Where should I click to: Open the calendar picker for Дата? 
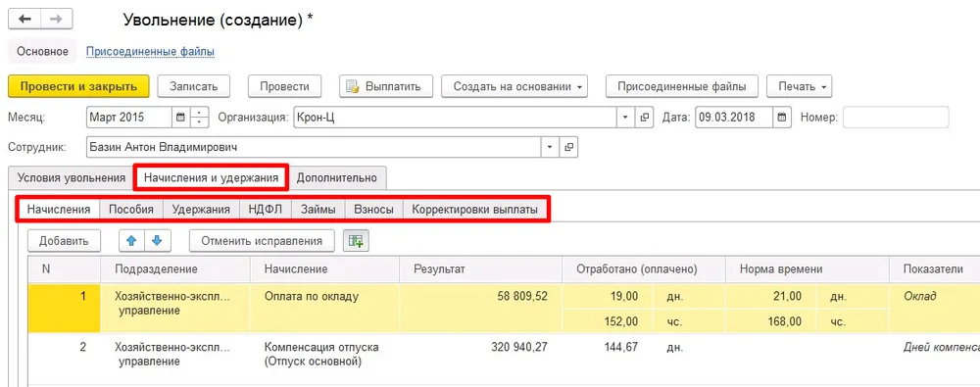[x=782, y=117]
